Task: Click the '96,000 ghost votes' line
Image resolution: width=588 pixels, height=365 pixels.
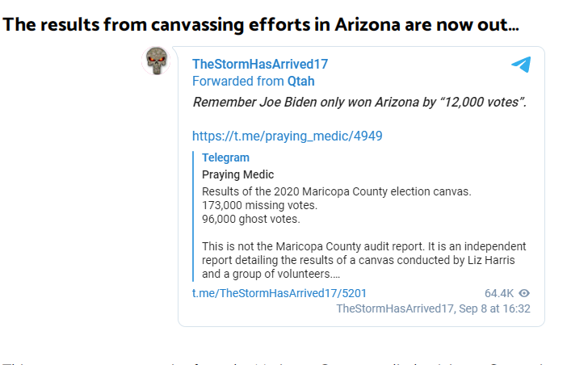Action: click(251, 219)
